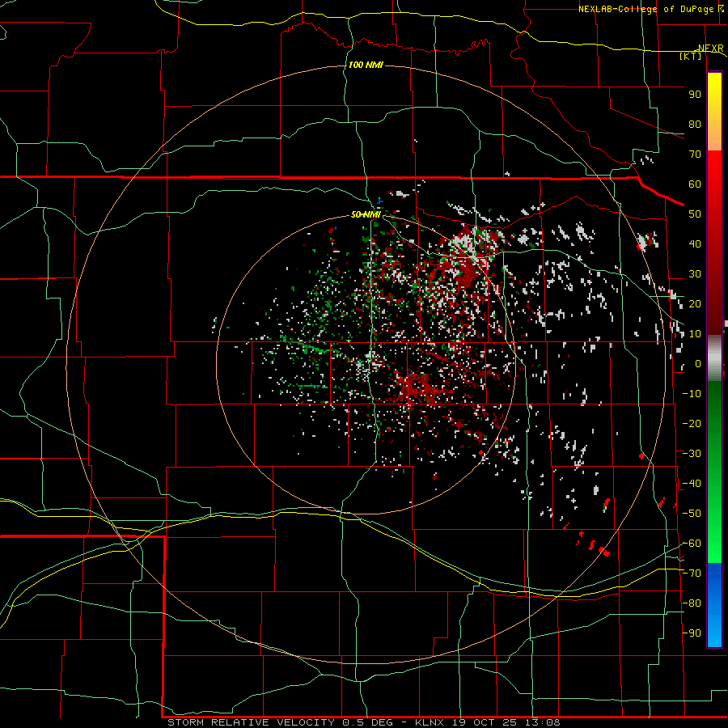Click the -10 knot scale label
Viewport: 728px width, 728px height.
click(x=692, y=394)
